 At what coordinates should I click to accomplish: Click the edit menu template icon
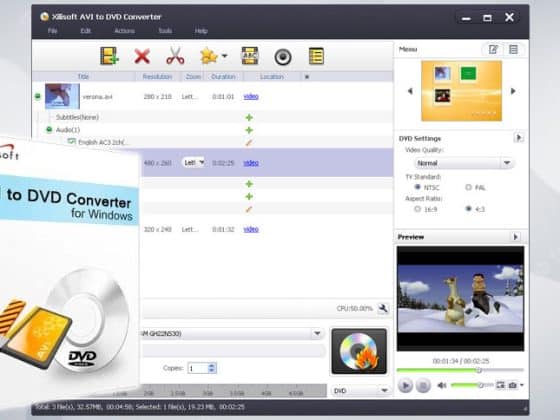point(494,49)
